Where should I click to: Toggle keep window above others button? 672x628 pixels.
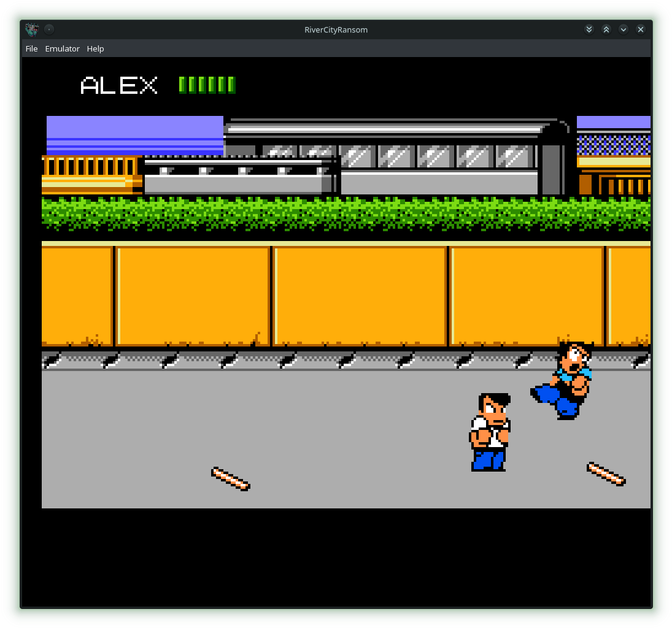tap(606, 29)
